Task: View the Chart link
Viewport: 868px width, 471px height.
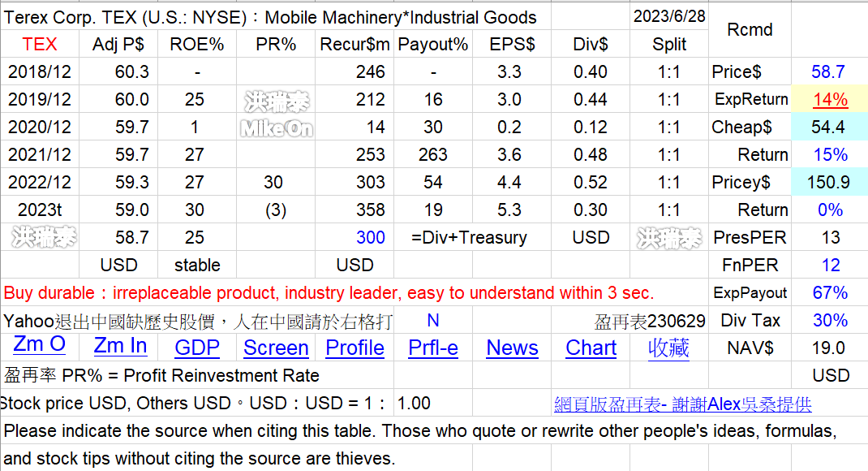Action: (x=591, y=348)
